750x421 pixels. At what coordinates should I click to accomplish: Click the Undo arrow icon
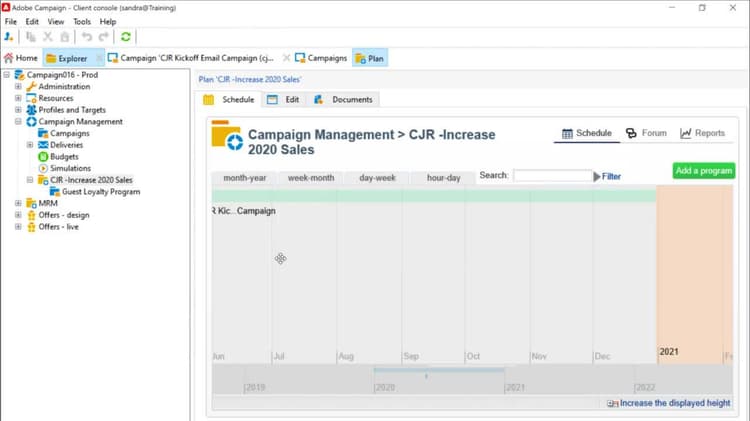(x=87, y=37)
